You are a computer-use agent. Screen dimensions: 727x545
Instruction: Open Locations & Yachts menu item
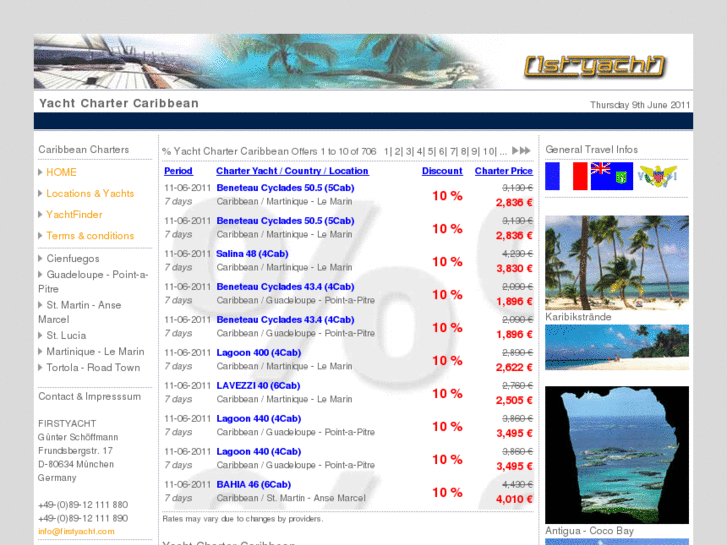tap(90, 193)
